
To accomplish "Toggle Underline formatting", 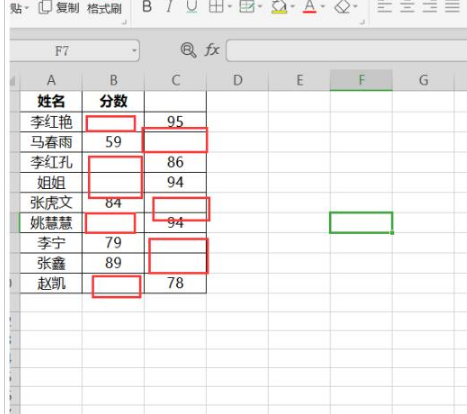I will (192, 7).
